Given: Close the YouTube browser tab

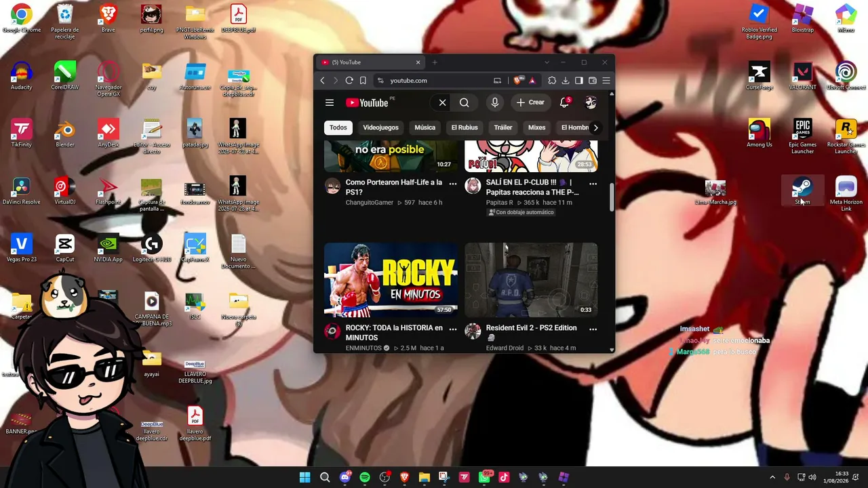Looking at the screenshot, I should pos(418,62).
